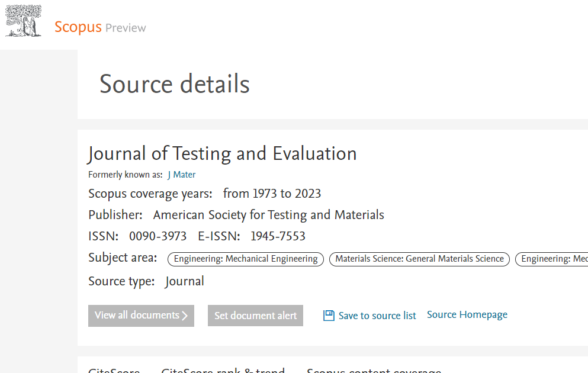Select the ISSN value 0090-3973
Screen dimensions: 588x373
pos(158,236)
